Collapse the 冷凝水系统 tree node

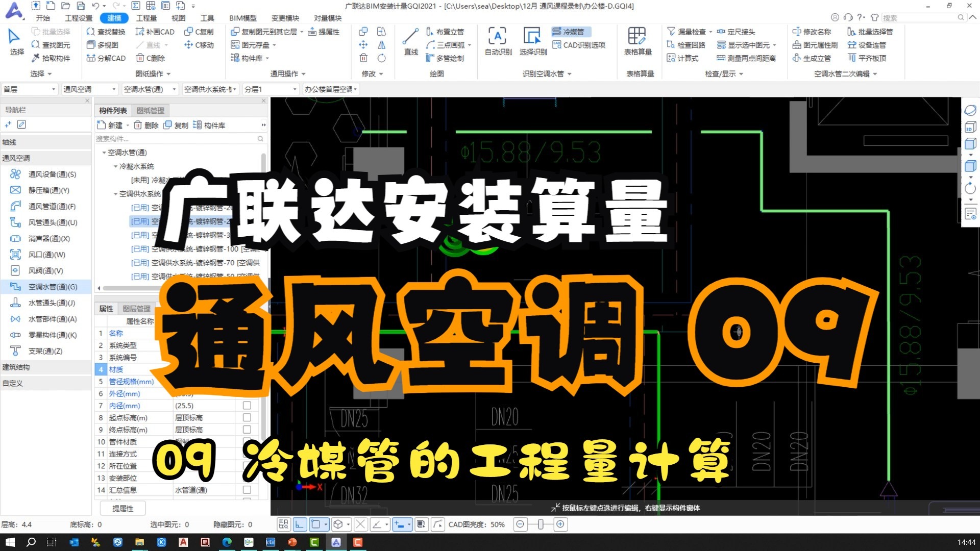[x=115, y=166]
